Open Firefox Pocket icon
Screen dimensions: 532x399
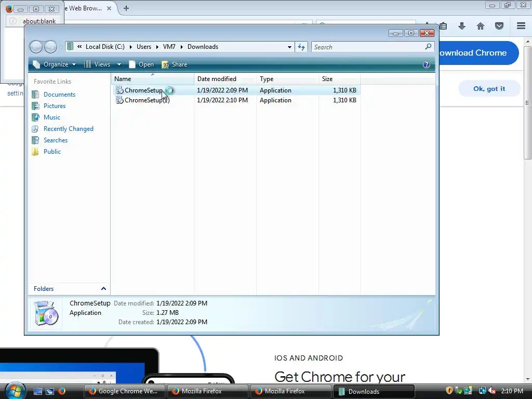click(499, 26)
